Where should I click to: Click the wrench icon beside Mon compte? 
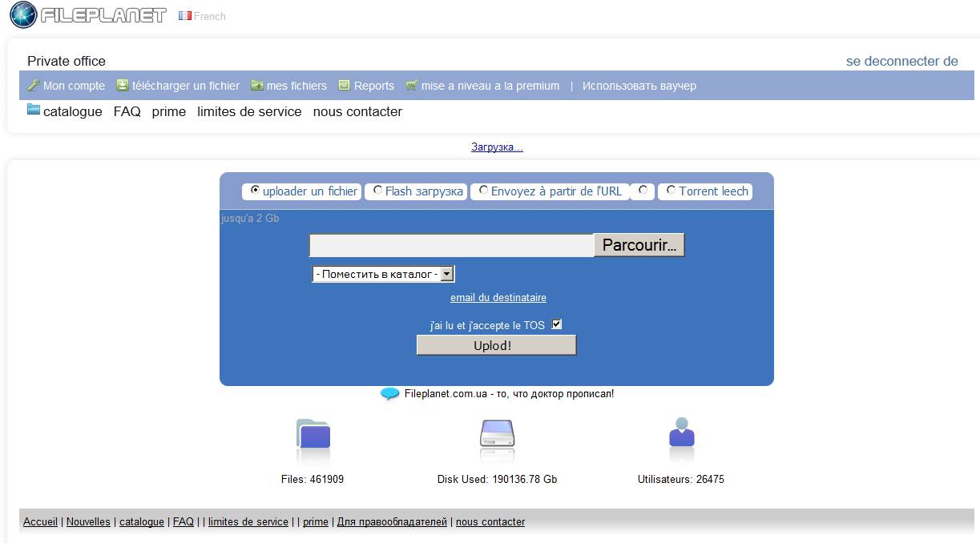point(34,86)
